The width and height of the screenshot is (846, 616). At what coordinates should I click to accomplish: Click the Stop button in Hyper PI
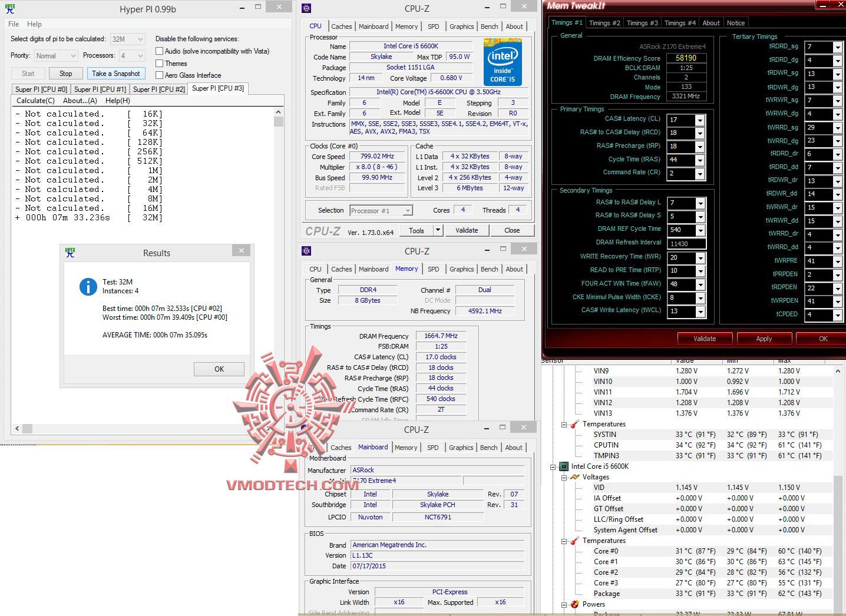click(x=65, y=74)
